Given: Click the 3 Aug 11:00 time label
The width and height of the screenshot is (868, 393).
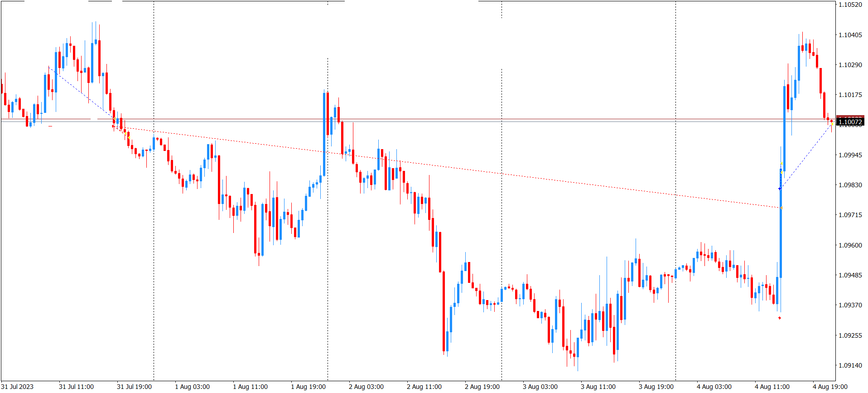Looking at the screenshot, I should tap(598, 387).
